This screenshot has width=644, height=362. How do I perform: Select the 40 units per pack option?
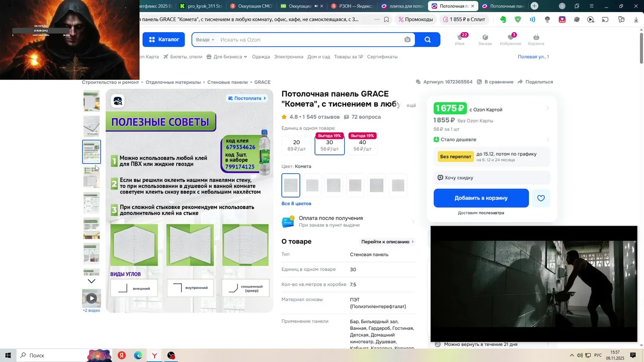click(x=362, y=145)
